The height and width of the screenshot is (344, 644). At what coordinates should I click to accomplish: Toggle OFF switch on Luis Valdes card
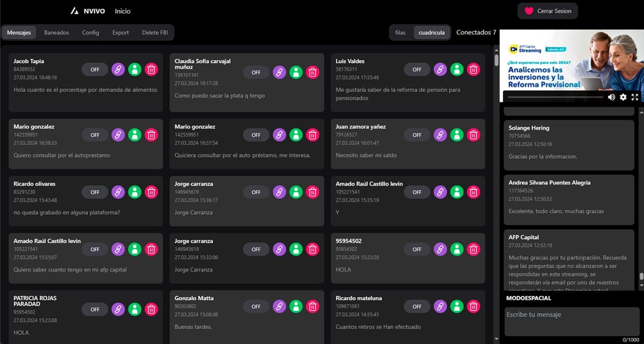(x=417, y=69)
